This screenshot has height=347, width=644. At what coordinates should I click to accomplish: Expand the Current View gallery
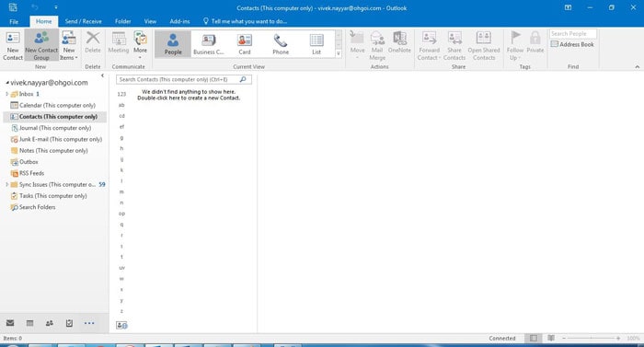click(339, 53)
